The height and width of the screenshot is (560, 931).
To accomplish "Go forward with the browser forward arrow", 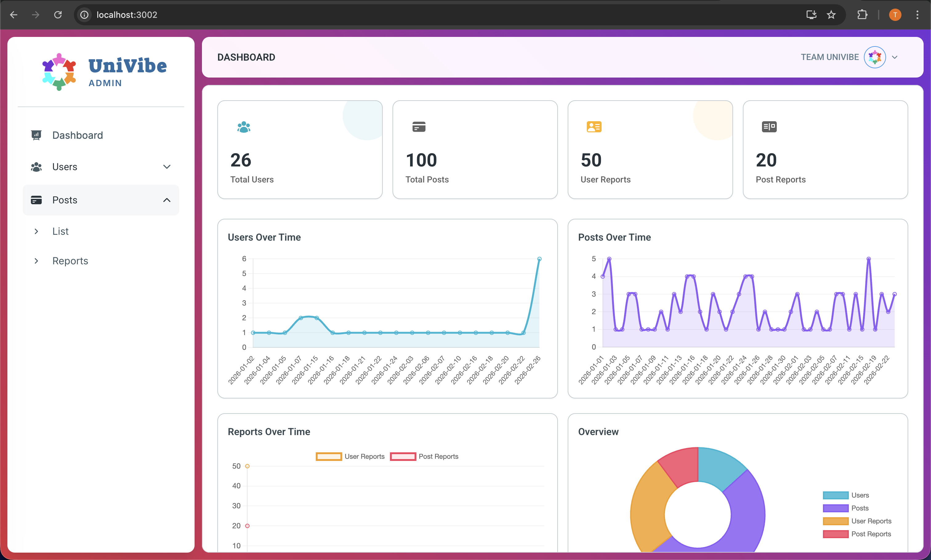I will point(35,15).
